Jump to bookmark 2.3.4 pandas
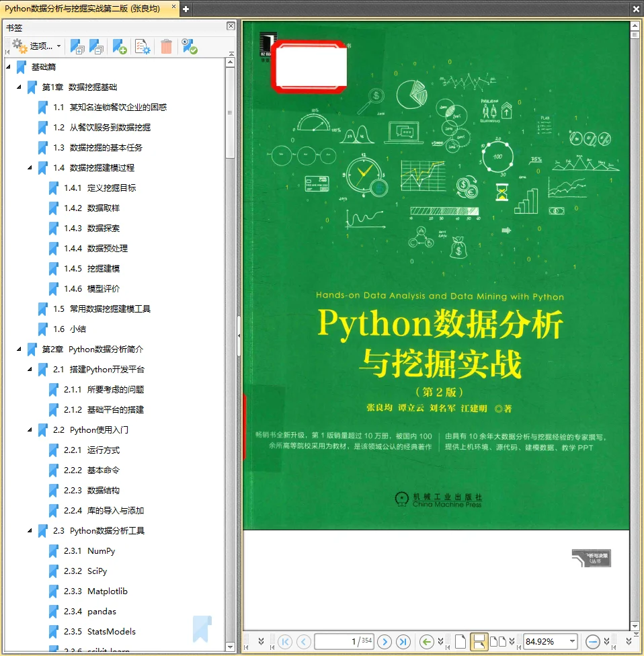 [89, 611]
